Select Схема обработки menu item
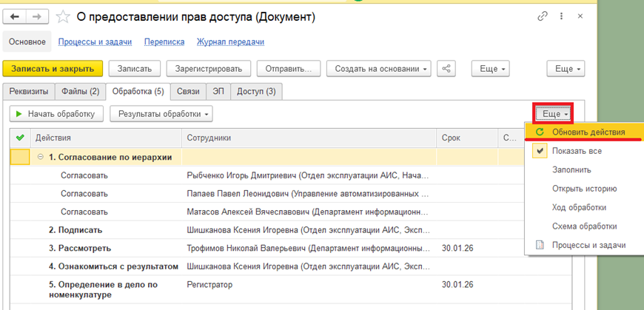This screenshot has height=310, width=644. 584,226
